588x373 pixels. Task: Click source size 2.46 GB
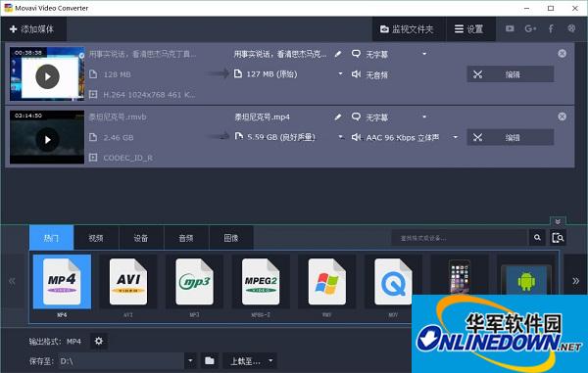coord(119,137)
